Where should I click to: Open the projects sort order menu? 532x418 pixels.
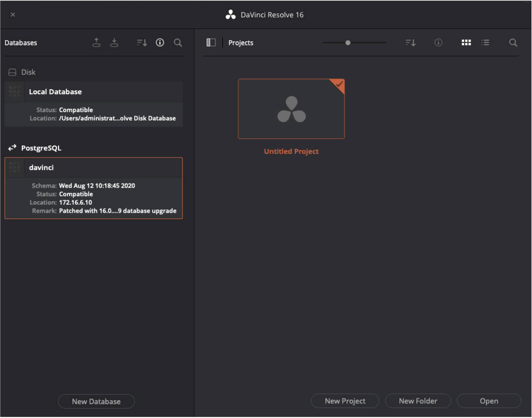click(411, 42)
